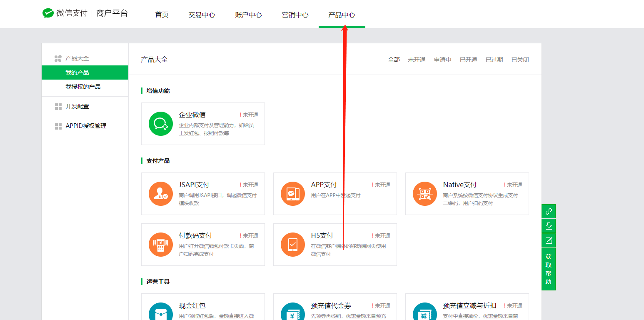Click the download icon in right sidebar
Screen dimensions: 644x320
549,226
